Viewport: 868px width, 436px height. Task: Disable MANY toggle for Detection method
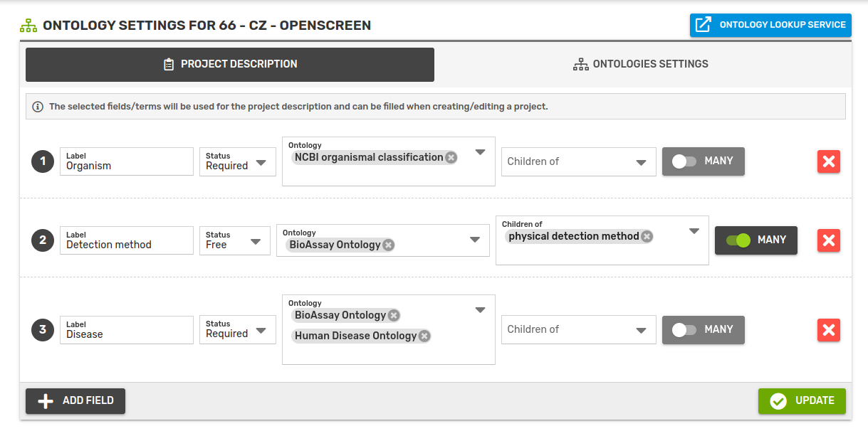pyautogui.click(x=738, y=240)
